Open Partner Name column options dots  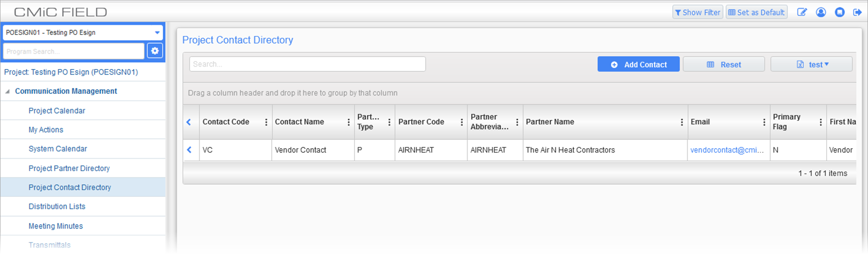[x=682, y=122]
